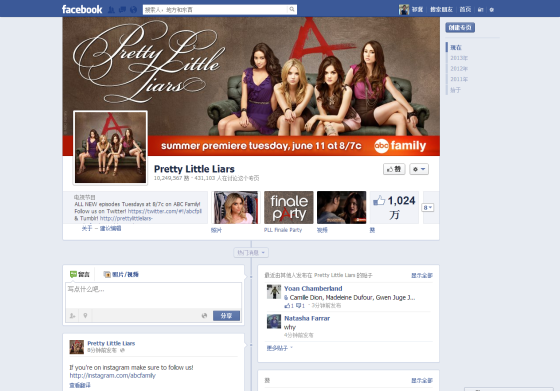
Task: Open the 1,024 likes tile
Action: [394, 207]
